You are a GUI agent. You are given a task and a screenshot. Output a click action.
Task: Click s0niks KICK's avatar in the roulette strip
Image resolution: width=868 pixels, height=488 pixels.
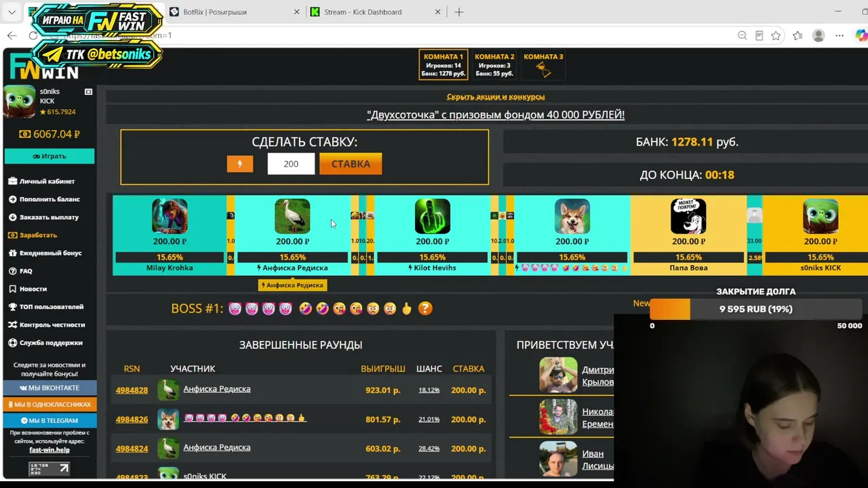821,216
